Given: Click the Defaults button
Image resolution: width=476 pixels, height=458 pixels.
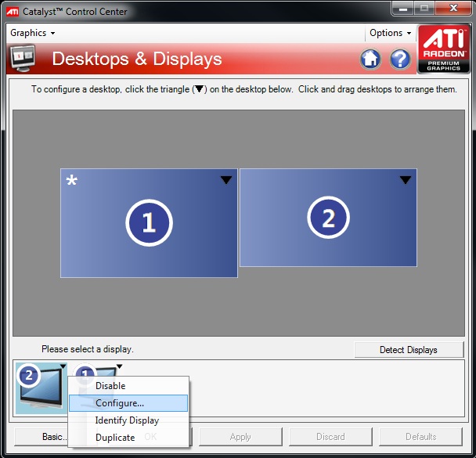Looking at the screenshot, I should [420, 437].
